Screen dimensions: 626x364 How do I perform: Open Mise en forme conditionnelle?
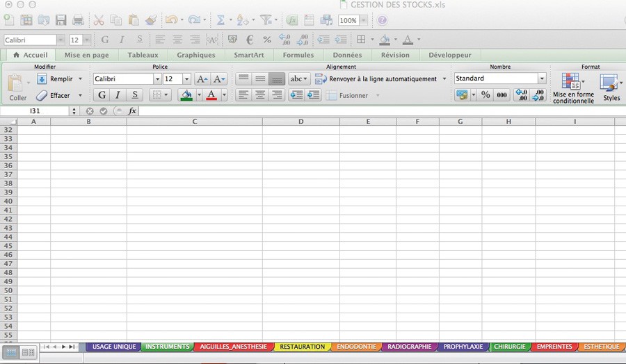[x=572, y=88]
